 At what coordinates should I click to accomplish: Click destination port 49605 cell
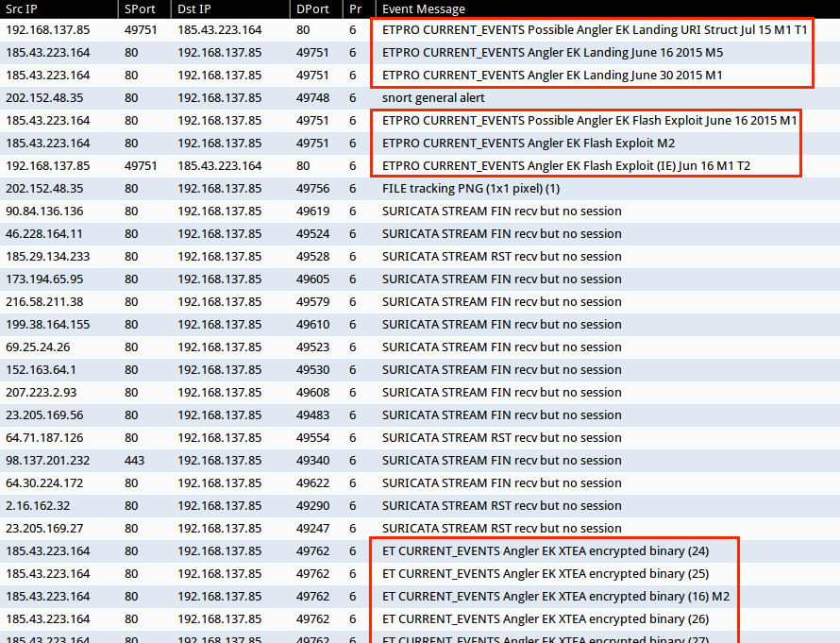312,279
